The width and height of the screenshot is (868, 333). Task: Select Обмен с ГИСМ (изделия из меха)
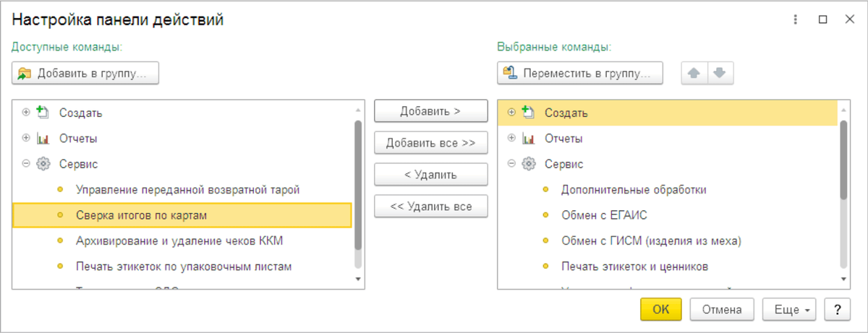668,241
